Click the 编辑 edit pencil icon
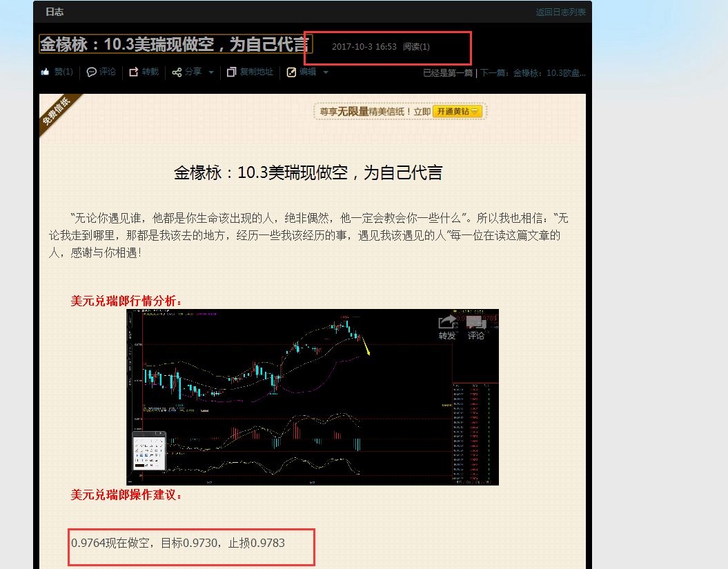Image resolution: width=728 pixels, height=569 pixels. [292, 71]
